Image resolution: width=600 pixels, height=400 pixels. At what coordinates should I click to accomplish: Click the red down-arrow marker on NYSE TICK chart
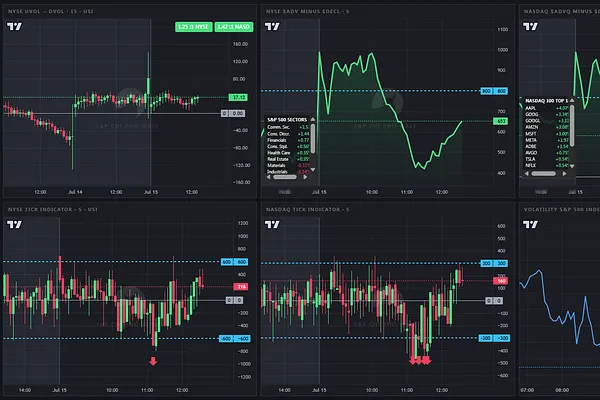(153, 361)
